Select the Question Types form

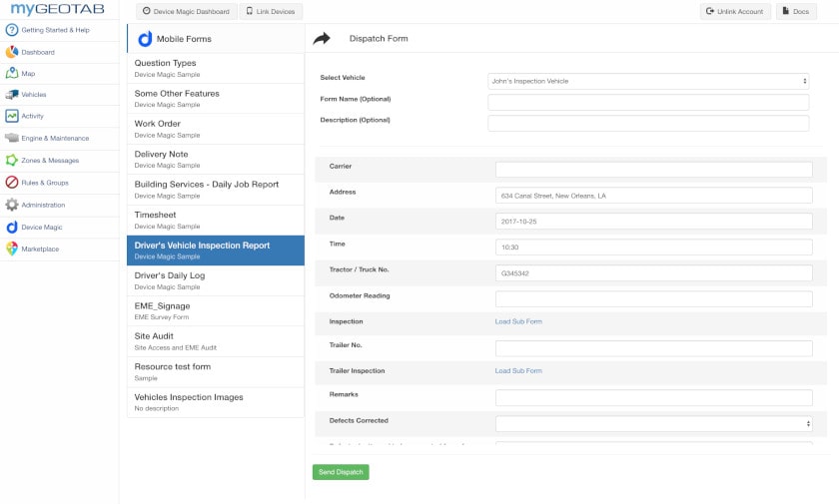click(216, 68)
